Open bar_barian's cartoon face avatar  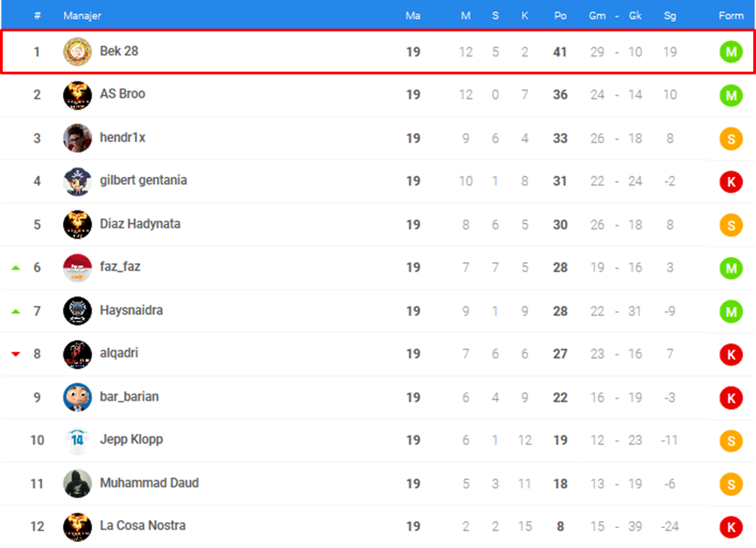(x=77, y=397)
